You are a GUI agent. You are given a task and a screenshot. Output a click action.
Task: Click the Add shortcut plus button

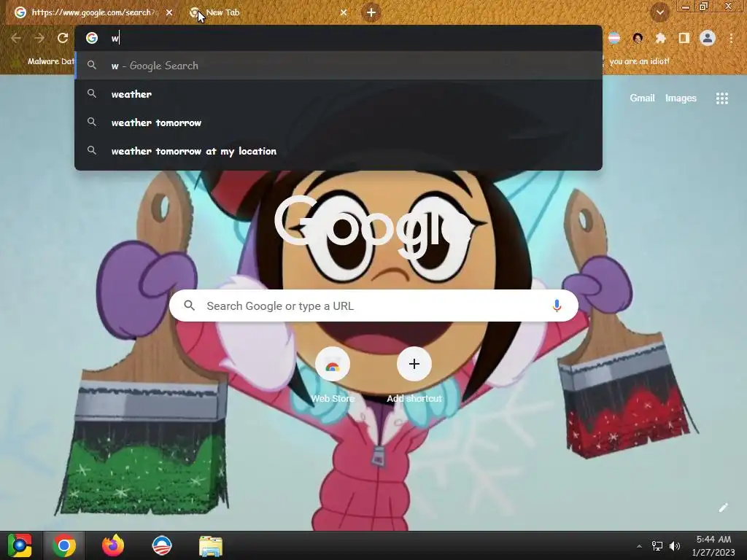coord(414,365)
